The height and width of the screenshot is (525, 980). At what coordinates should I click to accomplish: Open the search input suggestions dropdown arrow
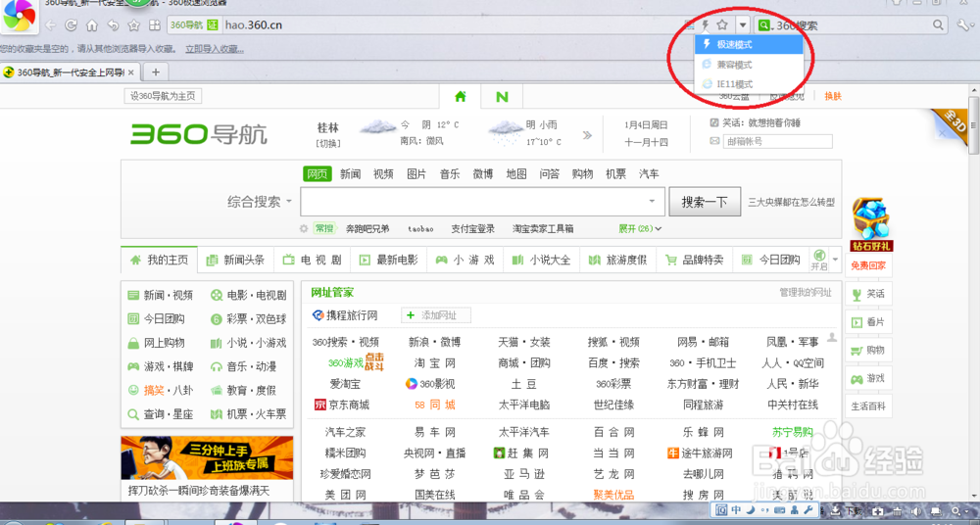[652, 202]
